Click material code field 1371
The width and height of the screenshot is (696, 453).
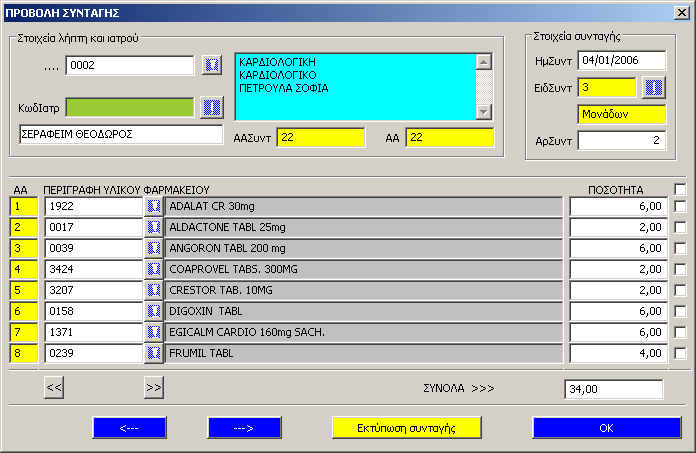coord(94,332)
